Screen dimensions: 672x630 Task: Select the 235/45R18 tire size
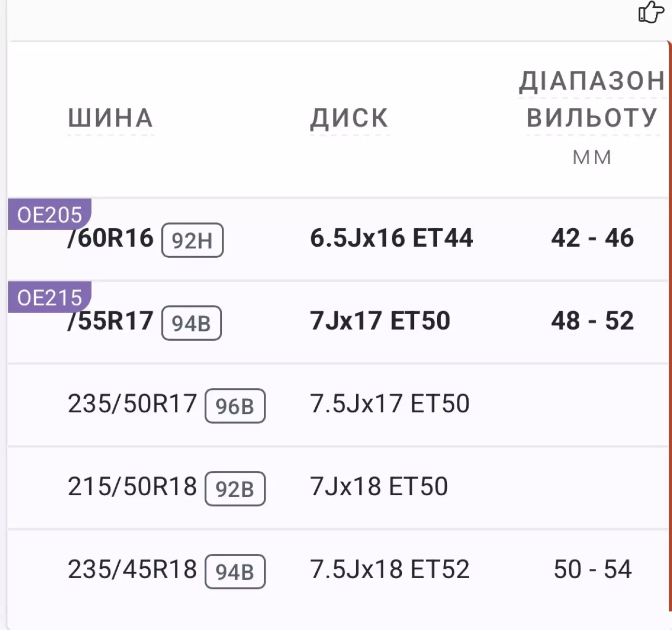132,570
